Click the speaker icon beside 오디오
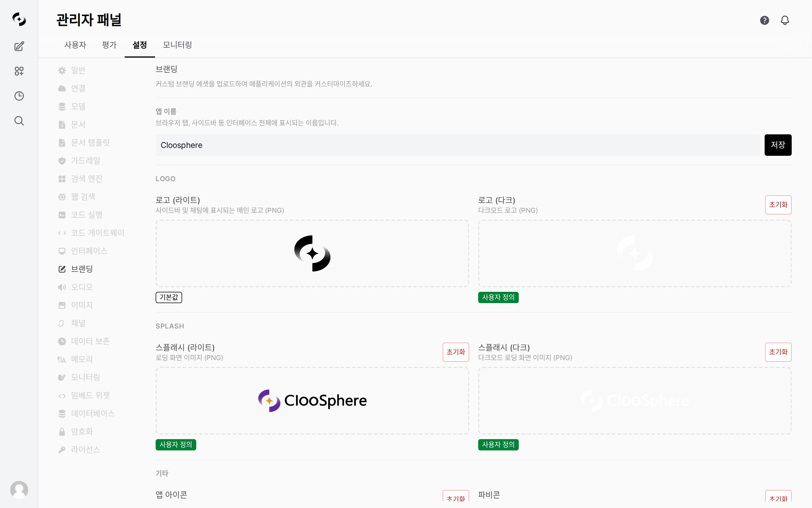Screen dimensions: 812x508 click(62, 287)
